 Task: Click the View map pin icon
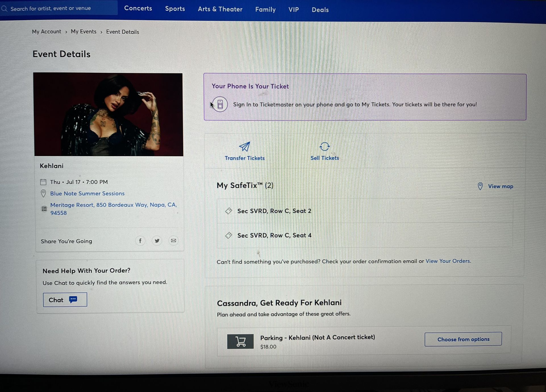[x=480, y=186]
